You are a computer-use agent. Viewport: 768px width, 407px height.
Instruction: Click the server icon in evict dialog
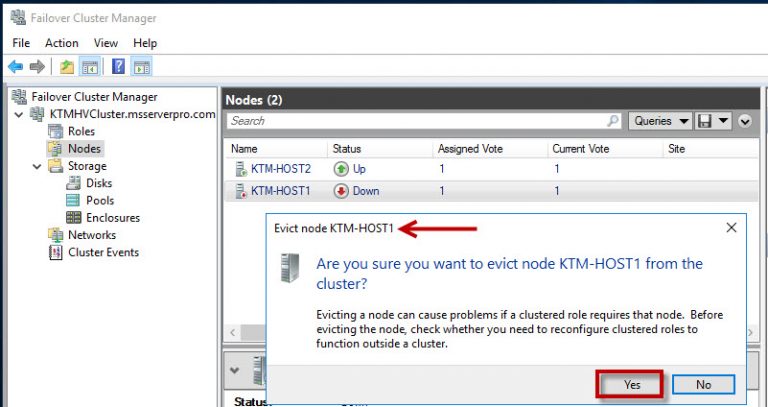(x=289, y=268)
